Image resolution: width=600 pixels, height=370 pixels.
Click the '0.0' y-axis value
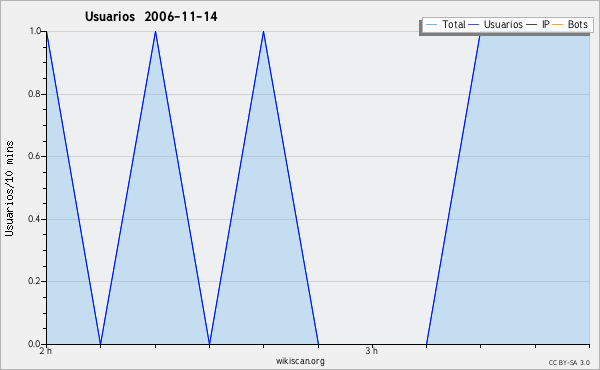[x=34, y=344]
